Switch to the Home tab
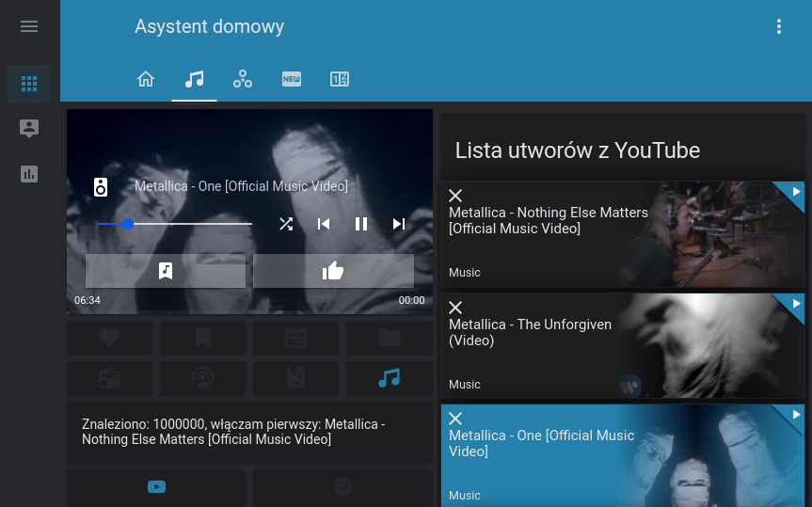This screenshot has height=507, width=812. pos(146,79)
